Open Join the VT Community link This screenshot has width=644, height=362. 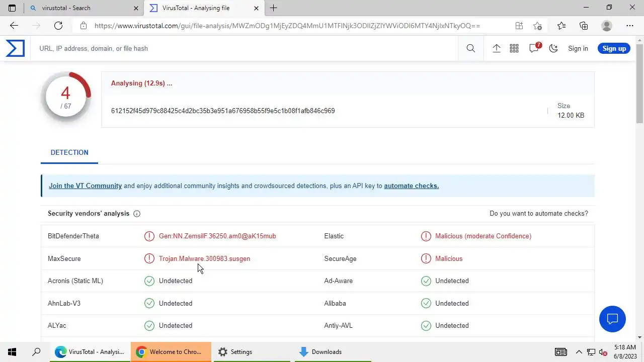click(x=85, y=186)
